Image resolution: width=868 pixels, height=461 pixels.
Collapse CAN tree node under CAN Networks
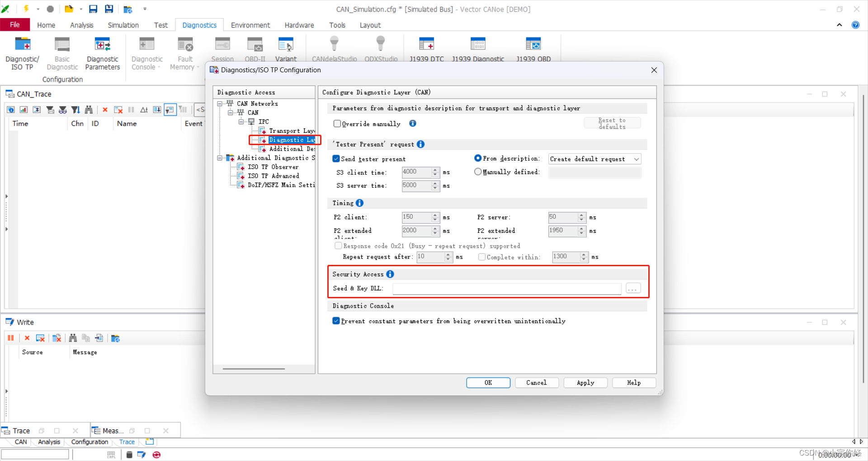pos(230,113)
